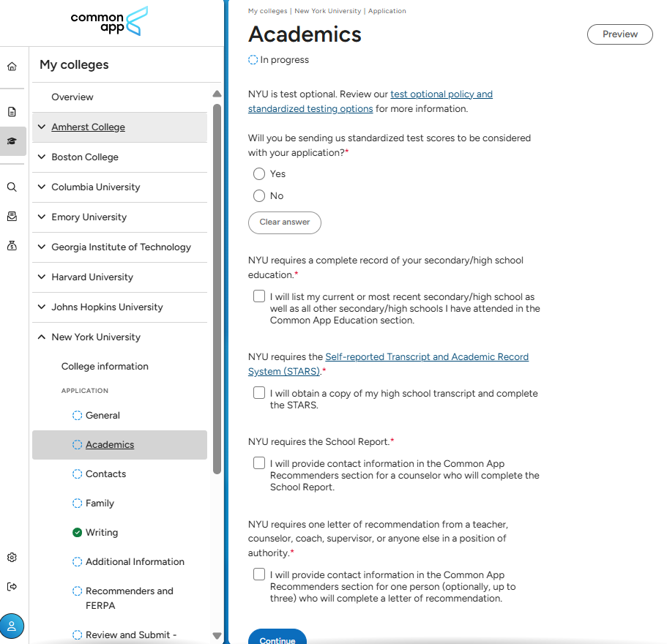Click the Preview button
The image size is (667, 644).
coord(619,34)
